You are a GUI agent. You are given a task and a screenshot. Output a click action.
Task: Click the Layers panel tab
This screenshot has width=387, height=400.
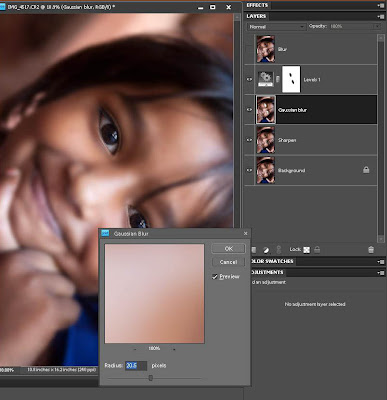tap(256, 16)
